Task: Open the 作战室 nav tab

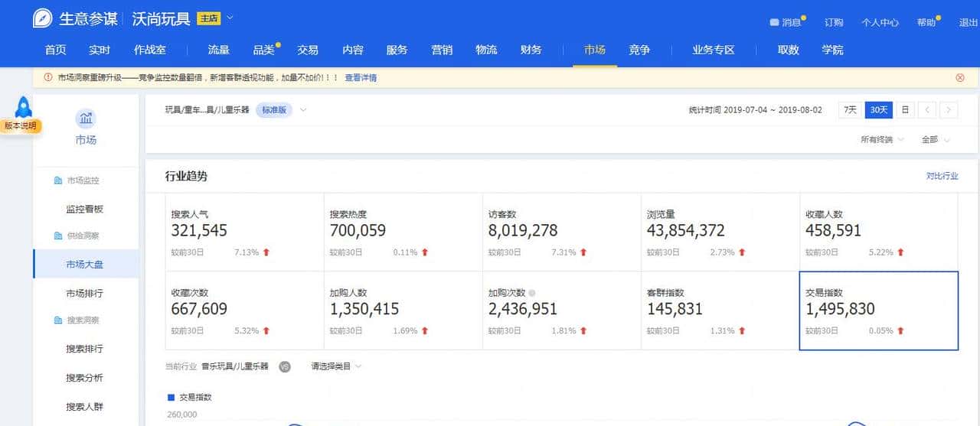Action: [x=150, y=50]
